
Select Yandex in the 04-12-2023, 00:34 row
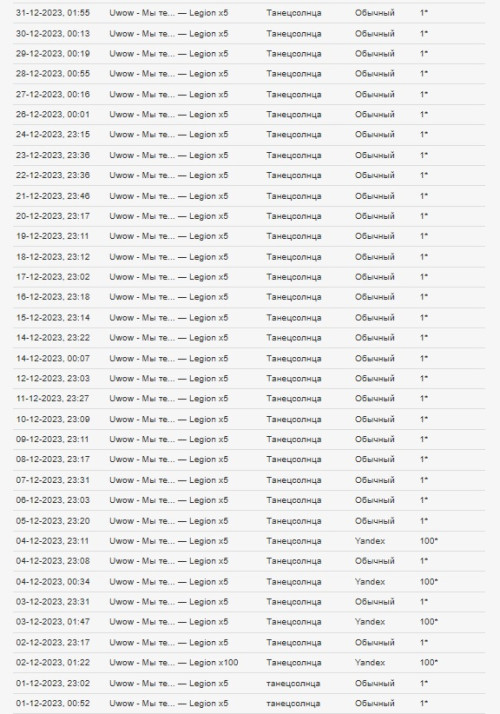click(370, 581)
